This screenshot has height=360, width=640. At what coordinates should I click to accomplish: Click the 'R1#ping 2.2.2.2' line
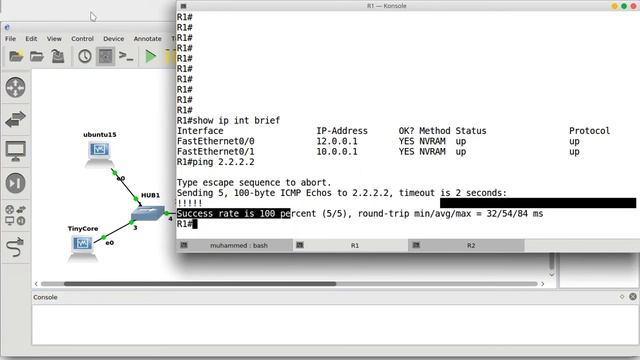(216, 162)
